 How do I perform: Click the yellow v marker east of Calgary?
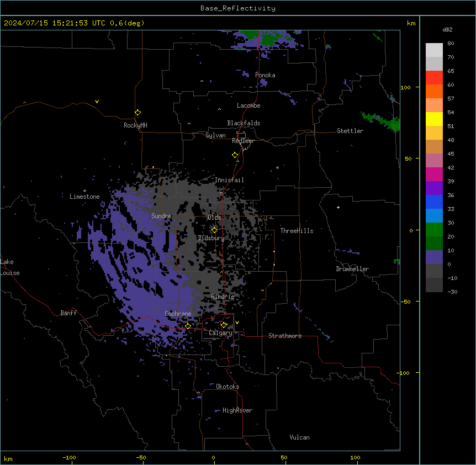(x=237, y=323)
